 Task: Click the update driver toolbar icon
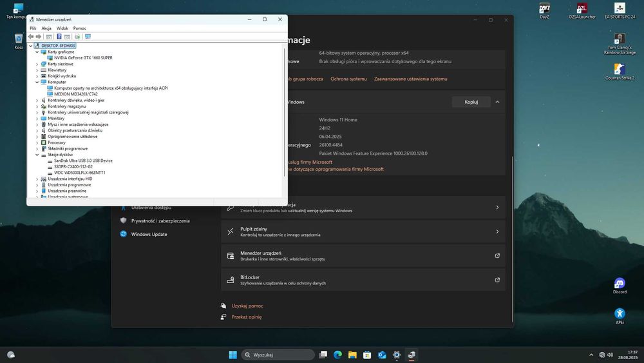coord(77,37)
